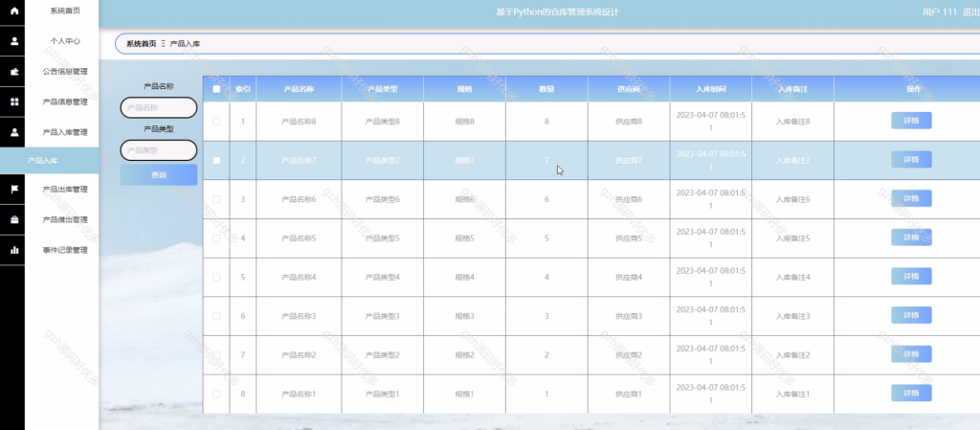Check the row for 产品名称6

point(216,199)
